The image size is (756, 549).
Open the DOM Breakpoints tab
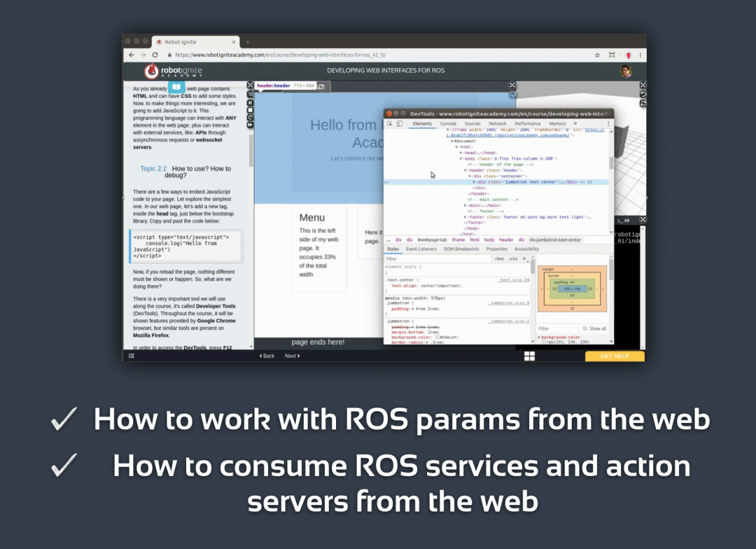pyautogui.click(x=461, y=249)
